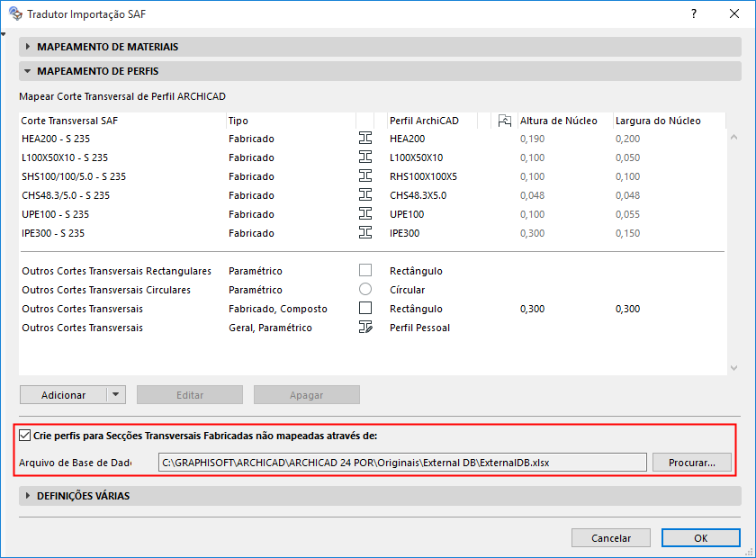Click the core size column header icon
The width and height of the screenshot is (756, 558).
tap(504, 121)
